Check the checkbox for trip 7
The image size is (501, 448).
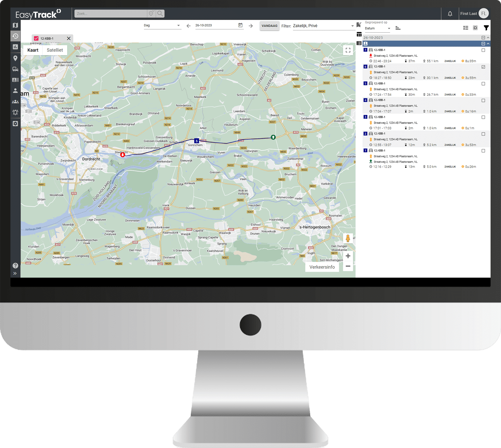(x=483, y=50)
